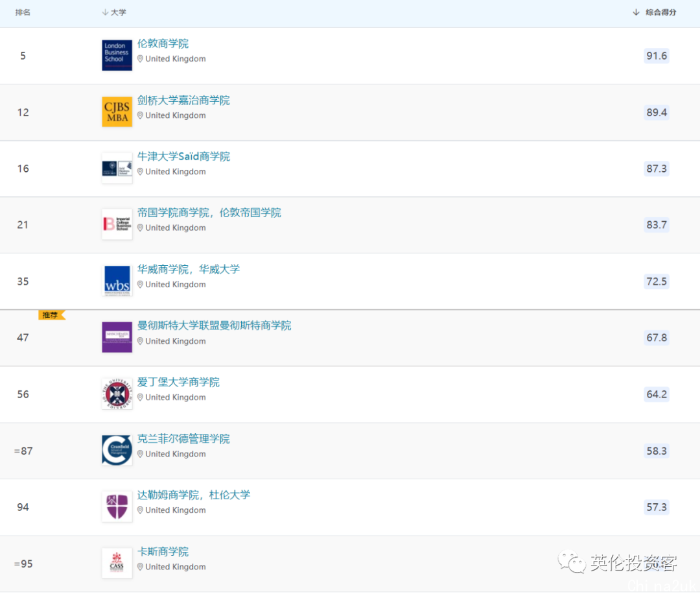700x594 pixels.
Task: Open 卡斯商学院 link
Action: (x=163, y=552)
